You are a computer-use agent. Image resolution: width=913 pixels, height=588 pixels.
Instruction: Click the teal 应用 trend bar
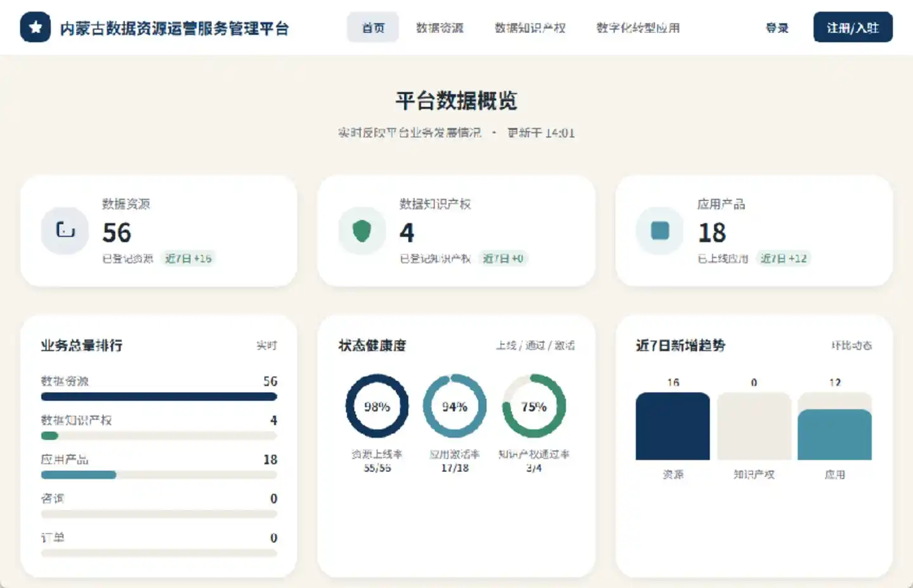coord(834,434)
